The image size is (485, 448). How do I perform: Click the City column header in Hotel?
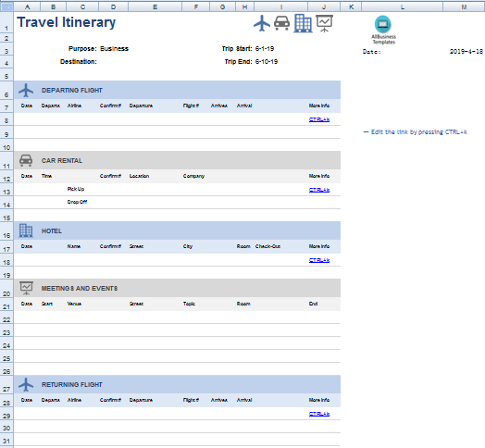[x=188, y=246]
